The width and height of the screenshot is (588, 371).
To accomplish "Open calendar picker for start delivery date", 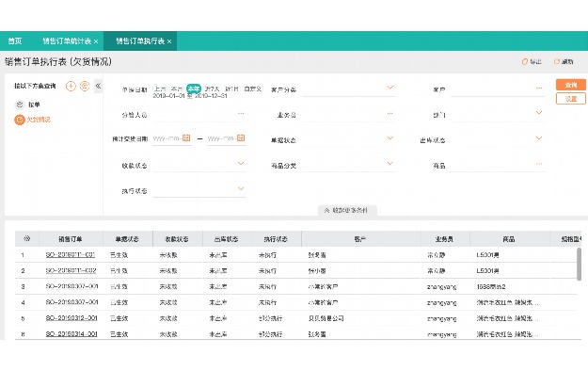I will click(186, 138).
